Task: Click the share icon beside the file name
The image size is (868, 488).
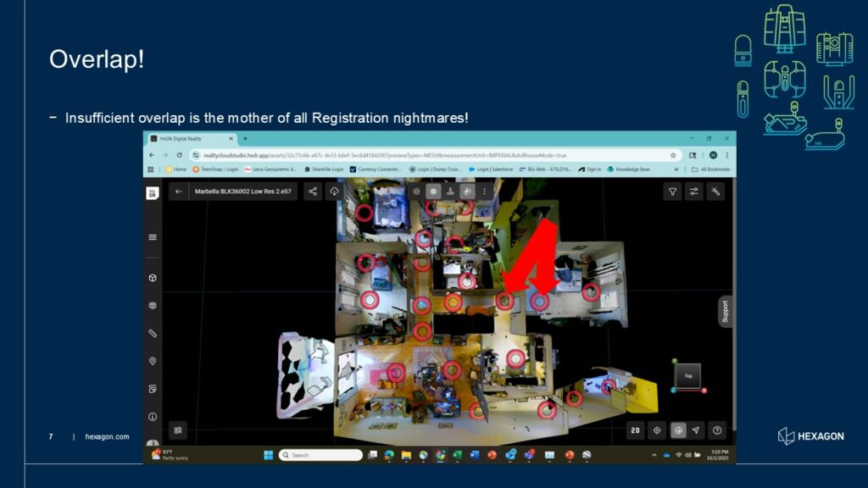Action: click(313, 191)
